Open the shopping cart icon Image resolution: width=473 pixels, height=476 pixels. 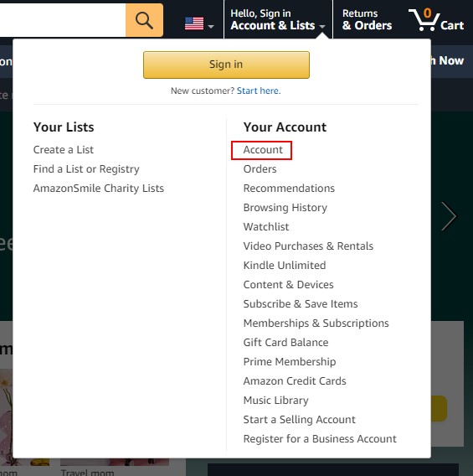(x=436, y=20)
